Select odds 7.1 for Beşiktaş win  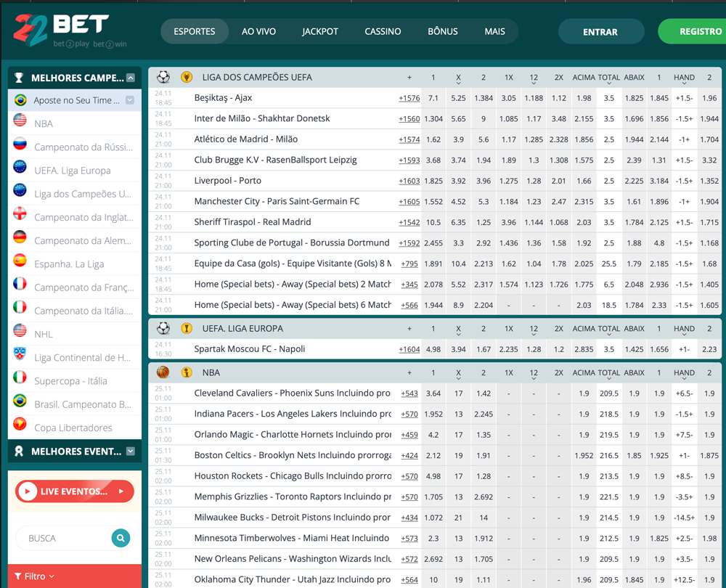coord(433,98)
